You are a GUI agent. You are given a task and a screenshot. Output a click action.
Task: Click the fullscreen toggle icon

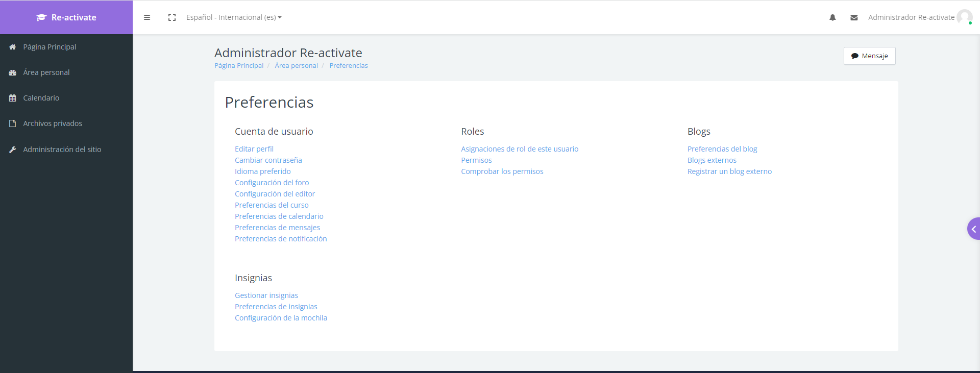172,17
